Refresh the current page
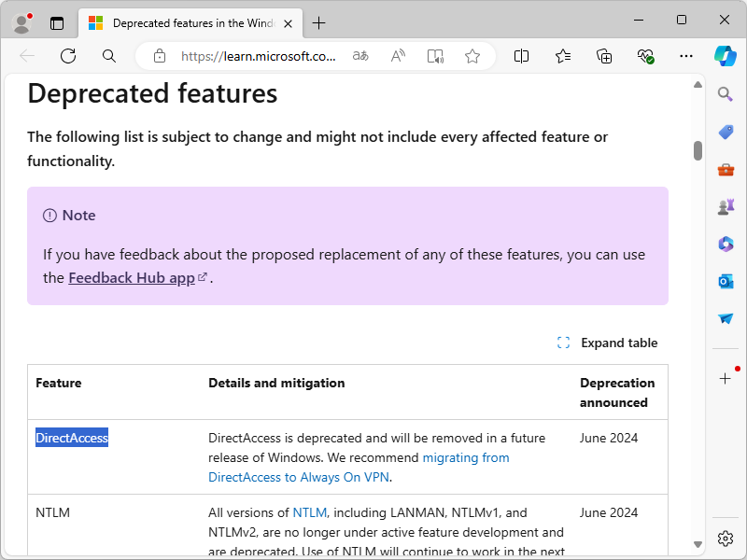The height and width of the screenshot is (560, 747). pyautogui.click(x=68, y=56)
